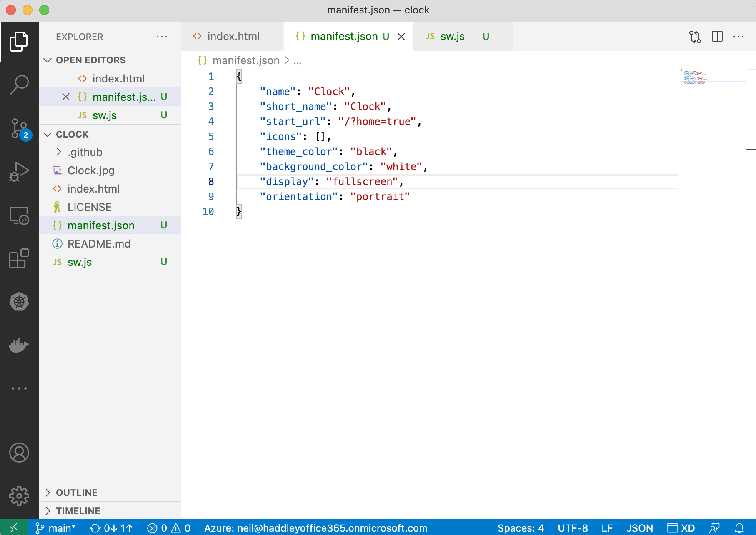Click the JSON language mode button
Viewport: 756px width, 535px height.
[x=639, y=528]
